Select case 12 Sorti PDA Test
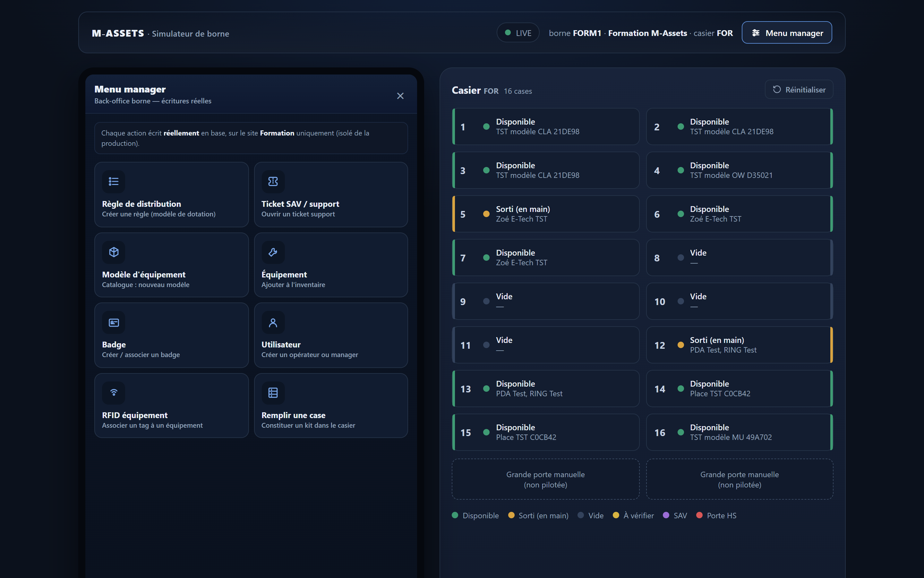Viewport: 924px width, 578px height. (x=740, y=345)
